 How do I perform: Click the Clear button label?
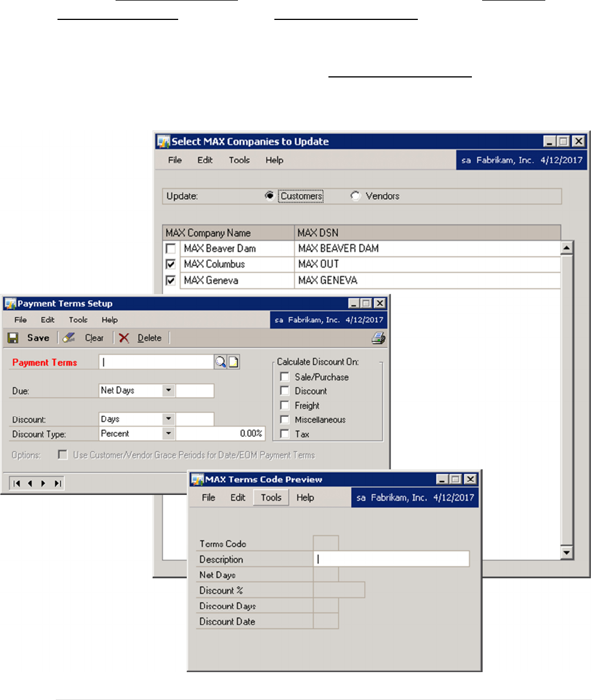(94, 338)
